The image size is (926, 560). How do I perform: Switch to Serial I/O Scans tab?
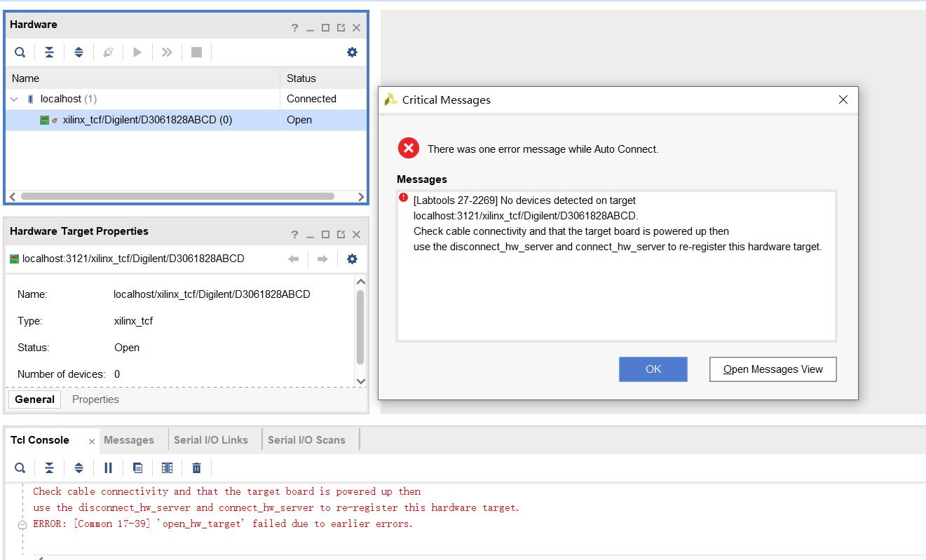(x=306, y=440)
